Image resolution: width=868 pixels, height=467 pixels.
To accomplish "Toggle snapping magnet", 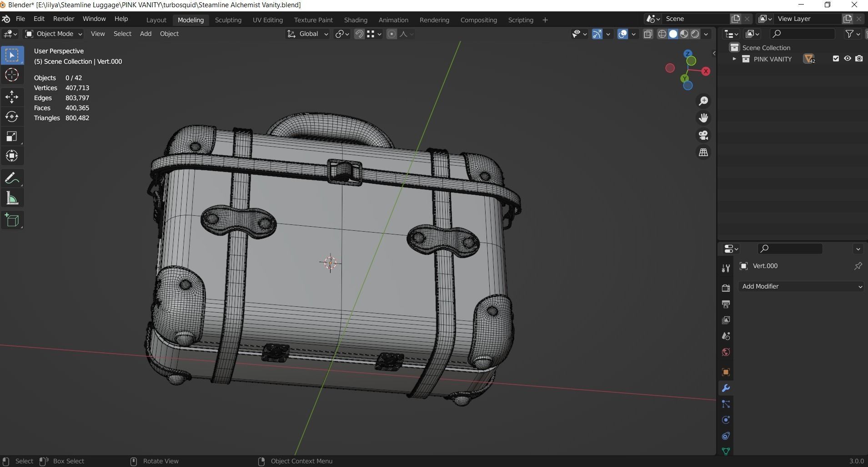I will click(359, 34).
